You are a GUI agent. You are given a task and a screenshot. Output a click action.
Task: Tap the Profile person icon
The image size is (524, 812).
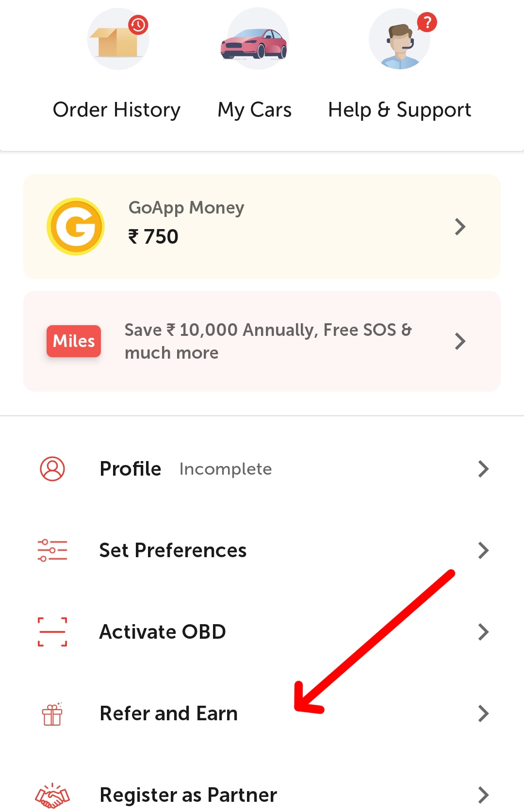point(52,469)
